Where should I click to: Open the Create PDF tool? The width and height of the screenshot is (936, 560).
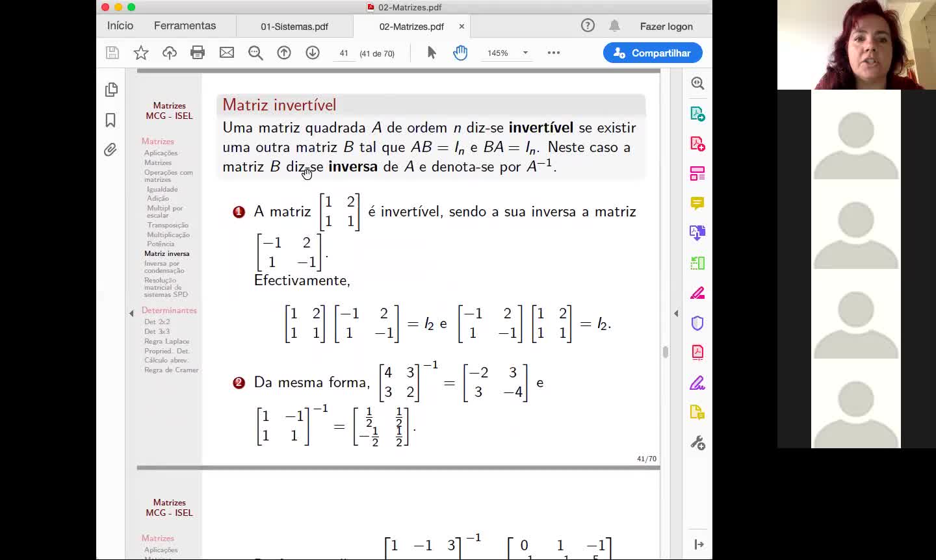697,144
